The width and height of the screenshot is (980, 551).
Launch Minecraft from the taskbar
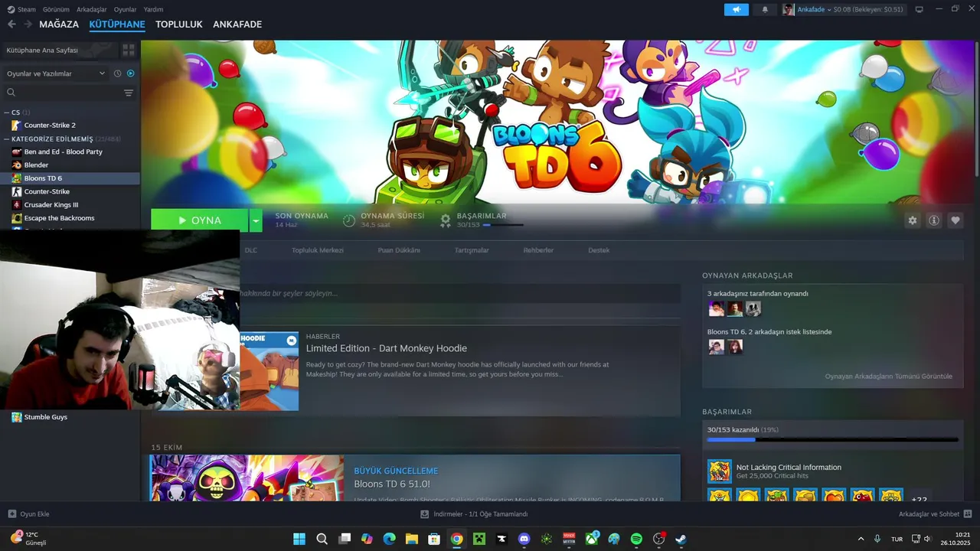[479, 539]
